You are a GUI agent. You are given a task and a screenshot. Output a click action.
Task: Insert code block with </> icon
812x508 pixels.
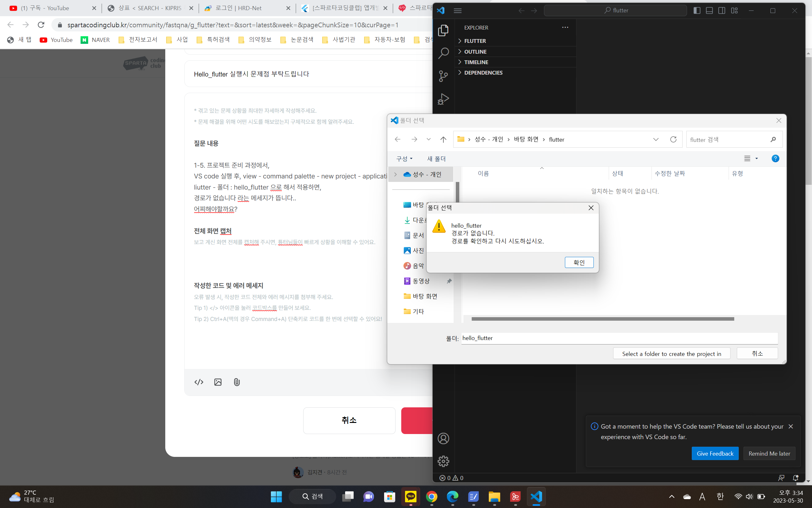199,382
